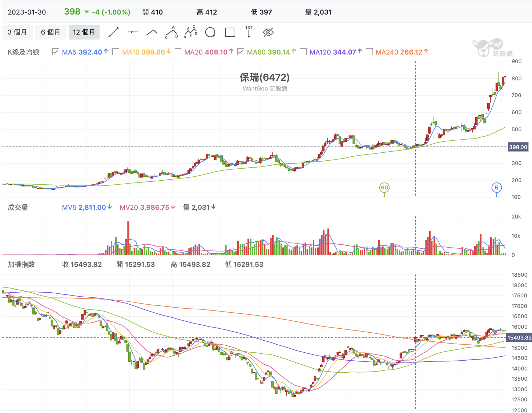
Task: Click the green 60 marker on chart
Action: point(384,188)
